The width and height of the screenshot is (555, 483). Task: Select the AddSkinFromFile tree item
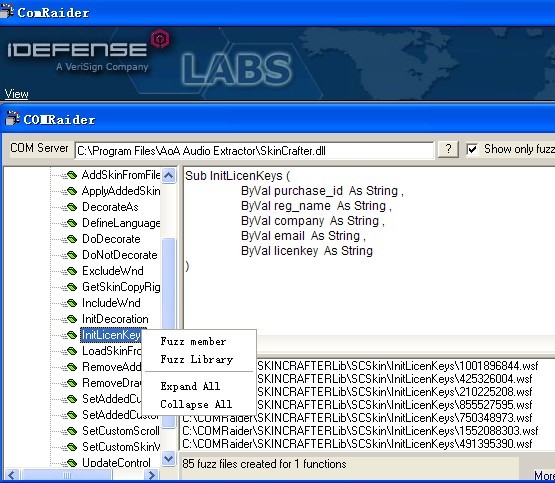click(121, 175)
